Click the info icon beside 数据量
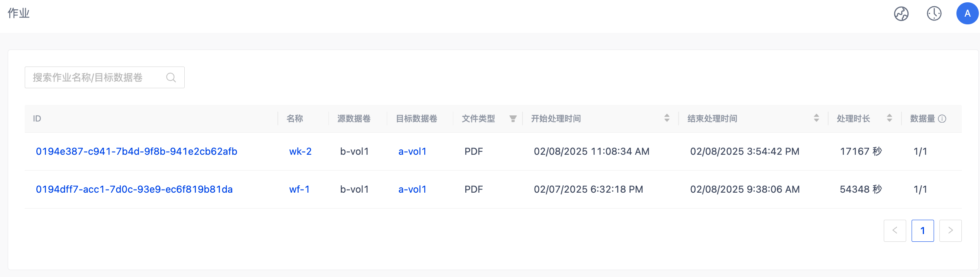This screenshot has height=277, width=980. pos(943,119)
